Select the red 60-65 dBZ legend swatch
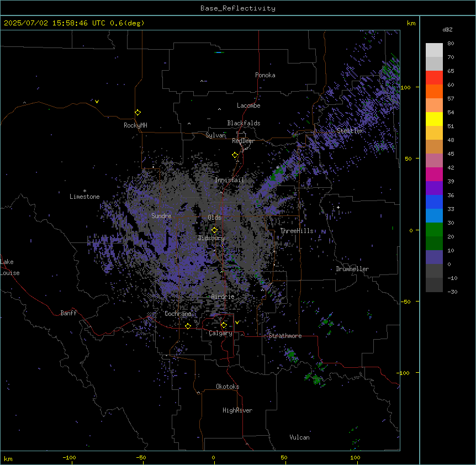 [x=434, y=78]
